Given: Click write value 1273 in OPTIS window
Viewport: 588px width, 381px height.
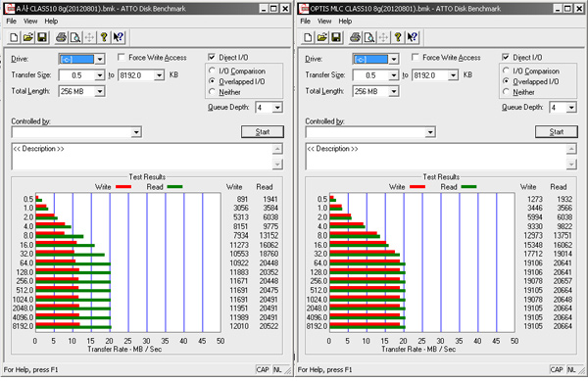Looking at the screenshot, I should (535, 199).
